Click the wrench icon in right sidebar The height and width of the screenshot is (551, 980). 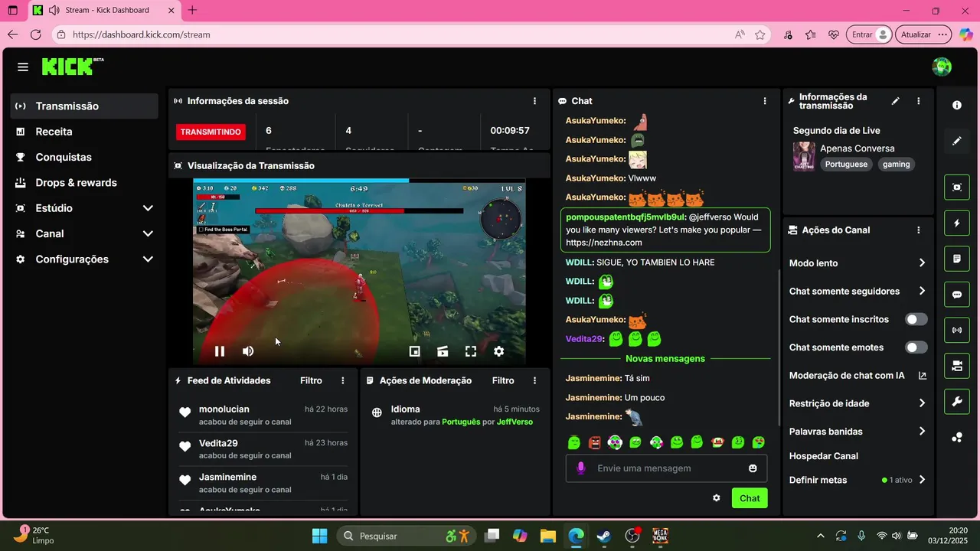[957, 402]
